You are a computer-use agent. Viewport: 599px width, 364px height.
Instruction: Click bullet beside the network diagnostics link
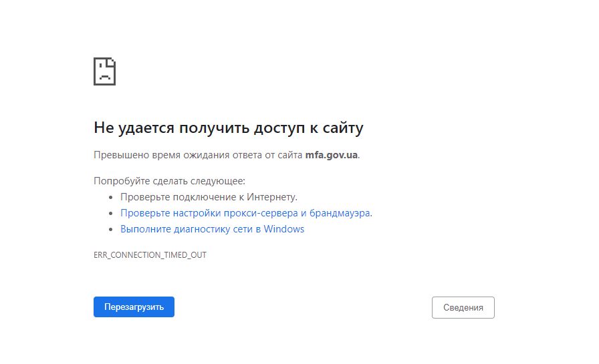(x=111, y=230)
